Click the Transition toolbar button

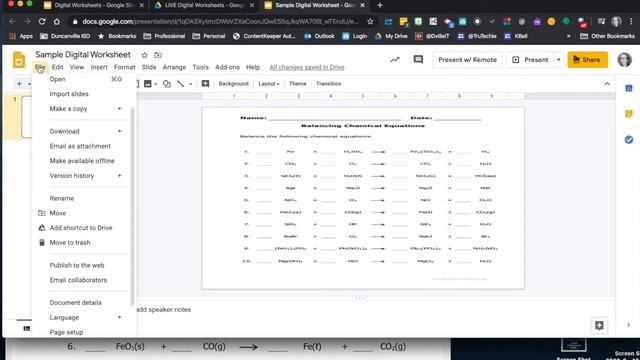coord(328,84)
